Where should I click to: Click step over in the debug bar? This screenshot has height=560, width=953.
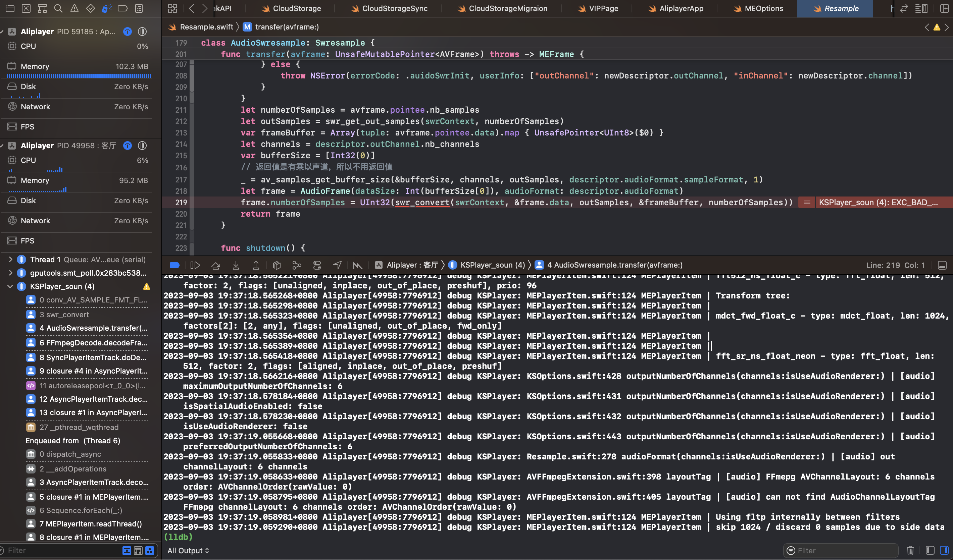point(216,265)
